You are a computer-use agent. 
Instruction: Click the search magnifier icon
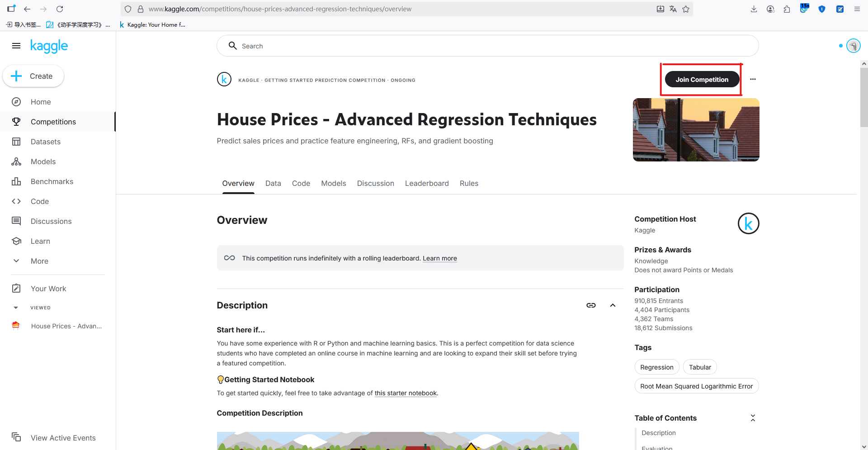coord(233,46)
